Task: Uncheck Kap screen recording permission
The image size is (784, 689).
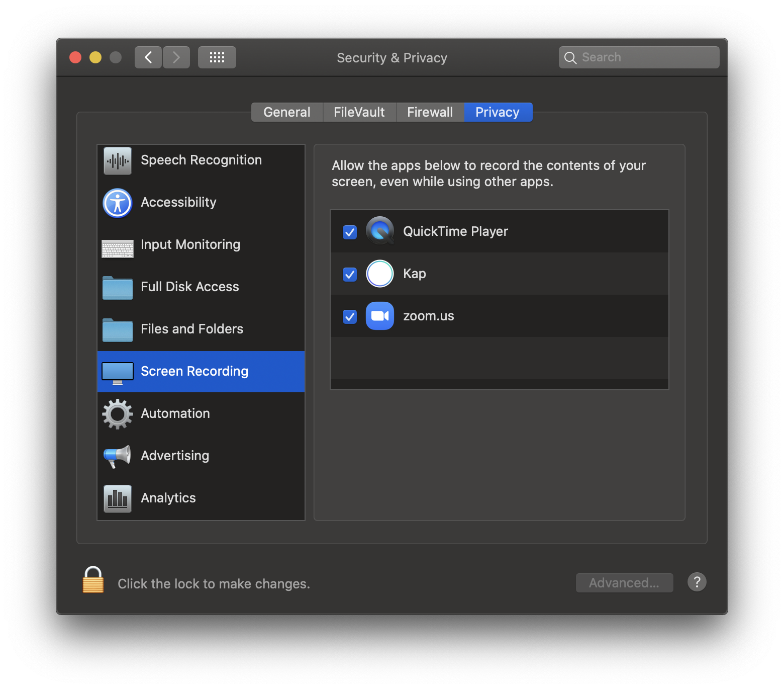Action: pos(350,274)
